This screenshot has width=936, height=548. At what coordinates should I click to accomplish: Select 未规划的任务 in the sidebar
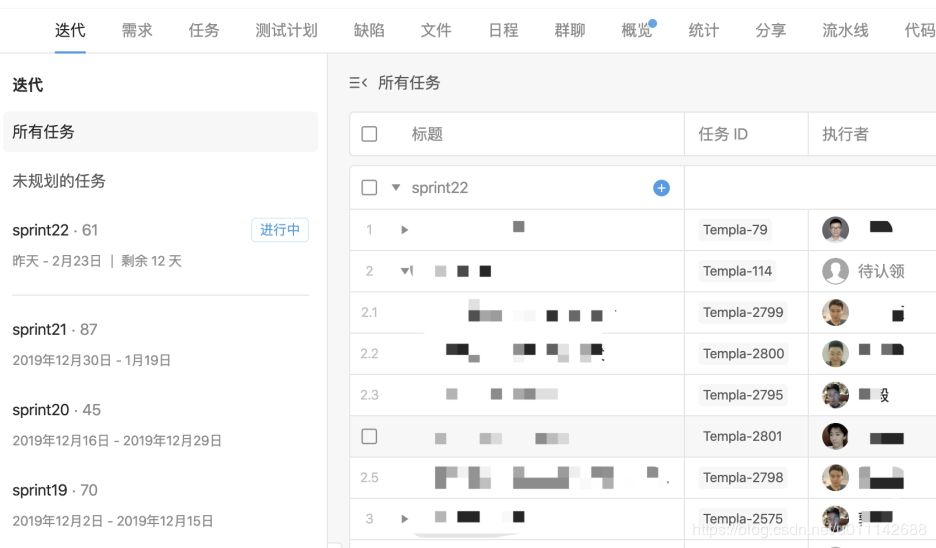pos(58,181)
